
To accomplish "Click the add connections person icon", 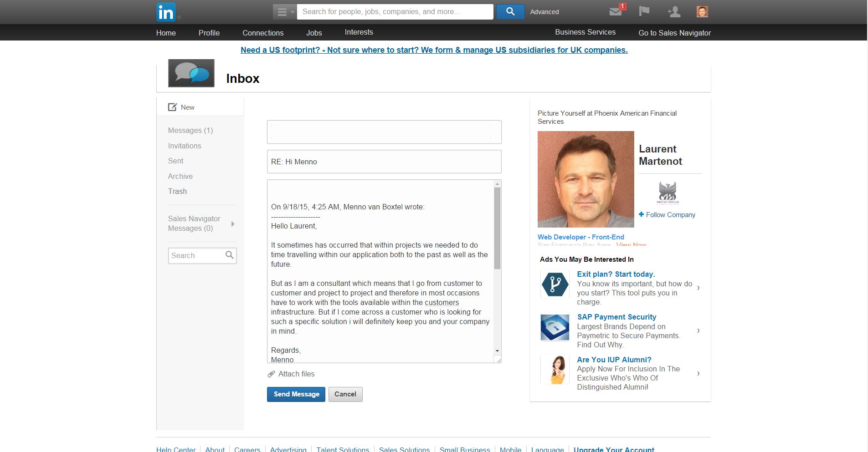I will tap(673, 12).
